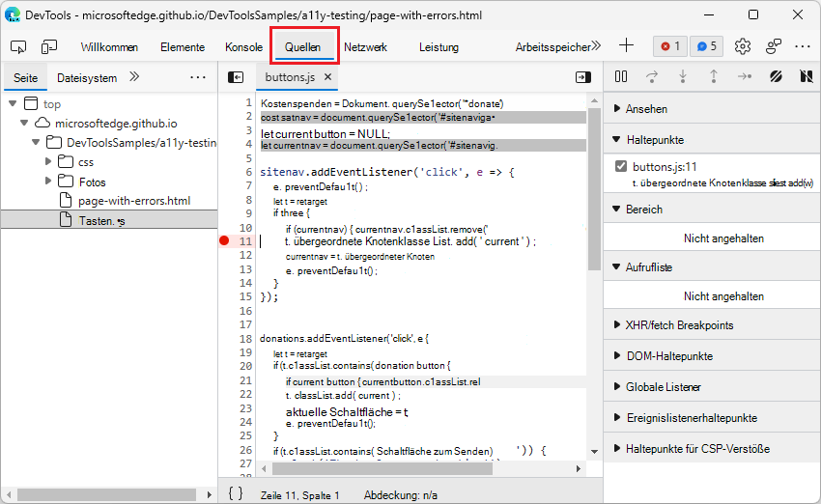The width and height of the screenshot is (821, 504).
Task: Click the feedback/people icon in toolbar
Action: pos(774,46)
